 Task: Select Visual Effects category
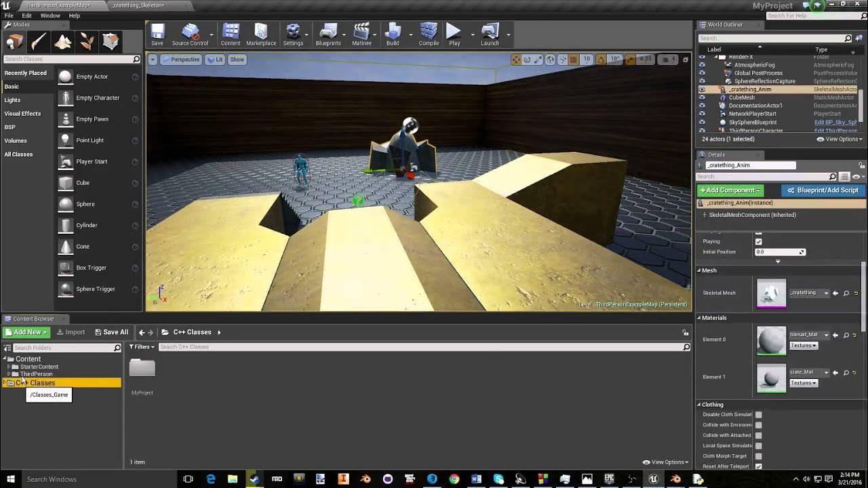click(x=22, y=114)
